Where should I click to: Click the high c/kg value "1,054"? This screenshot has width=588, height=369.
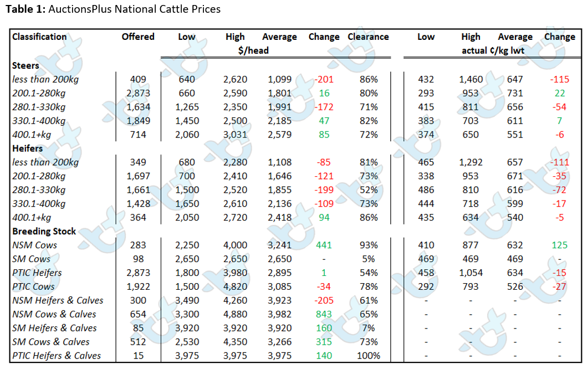471,273
